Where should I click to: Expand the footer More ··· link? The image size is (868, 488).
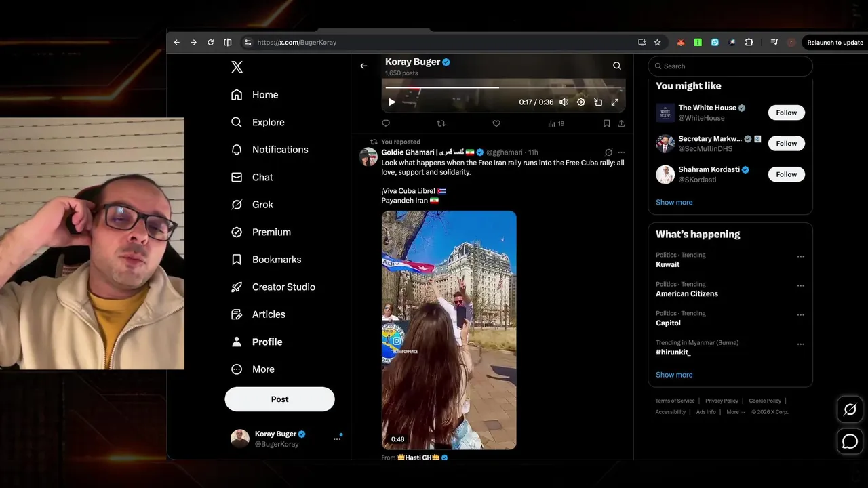click(735, 412)
